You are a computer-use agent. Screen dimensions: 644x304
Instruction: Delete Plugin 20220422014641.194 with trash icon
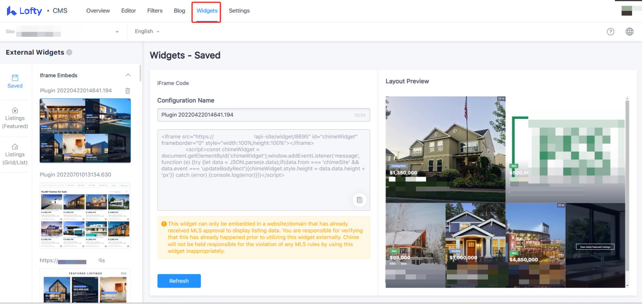127,91
